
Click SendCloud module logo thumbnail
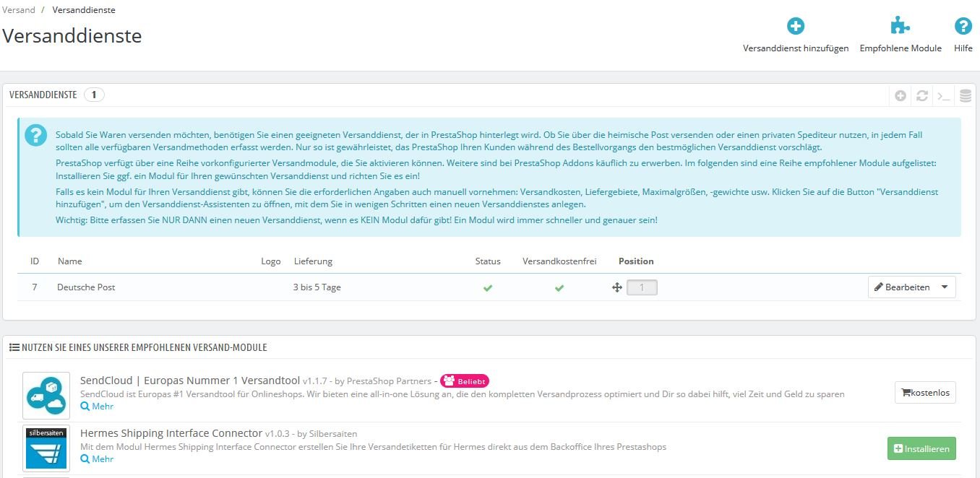point(46,396)
